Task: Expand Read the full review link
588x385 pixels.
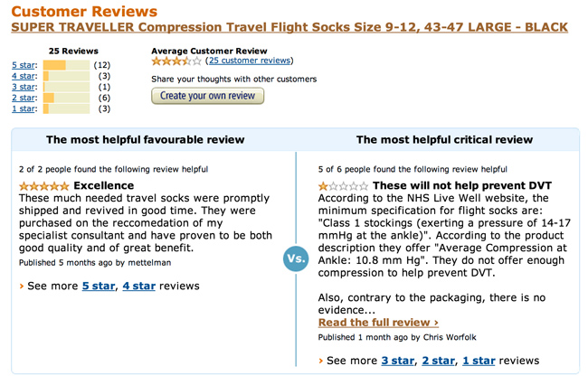Action: point(378,322)
